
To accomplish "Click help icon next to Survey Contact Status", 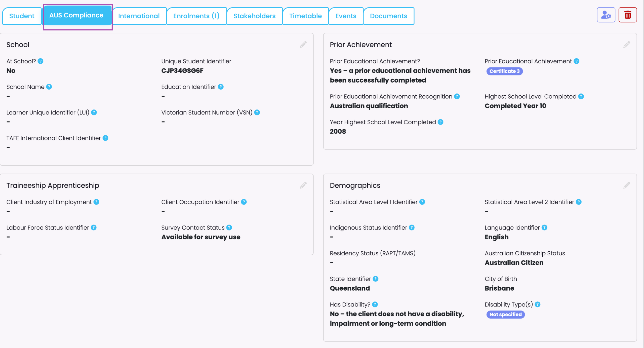I will click(229, 227).
